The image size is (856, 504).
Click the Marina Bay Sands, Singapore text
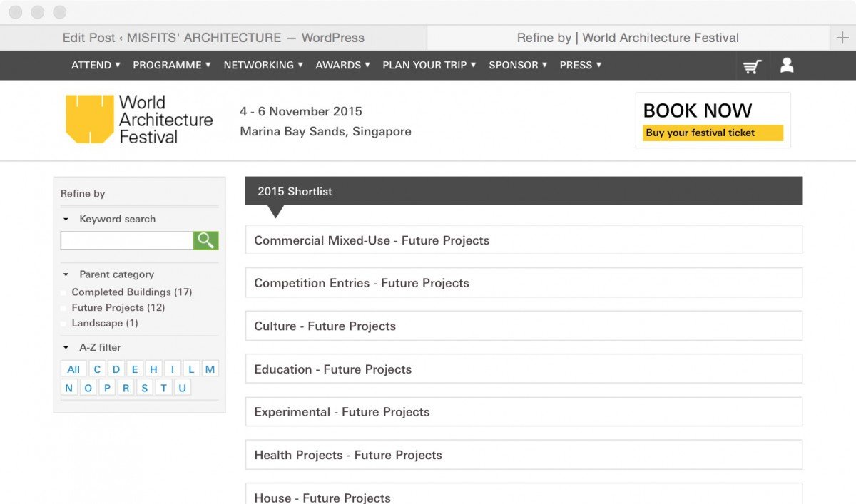click(325, 131)
